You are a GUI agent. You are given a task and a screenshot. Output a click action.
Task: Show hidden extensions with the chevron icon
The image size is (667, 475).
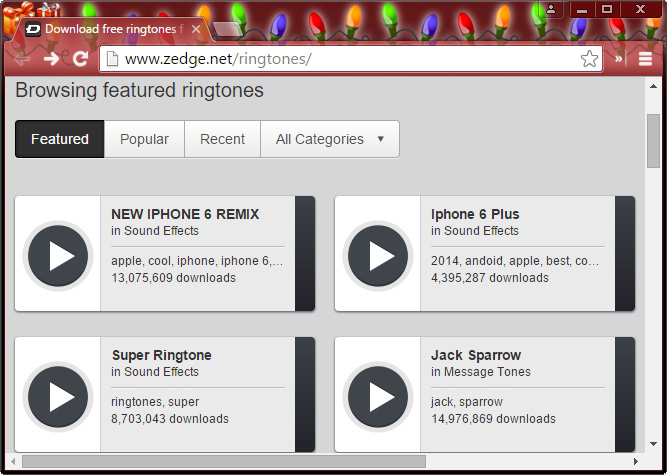pyautogui.click(x=619, y=59)
